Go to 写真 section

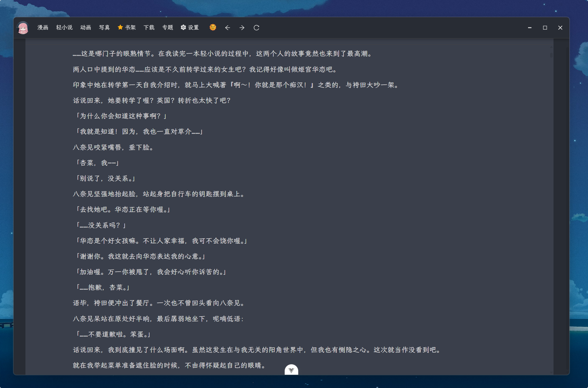point(104,28)
